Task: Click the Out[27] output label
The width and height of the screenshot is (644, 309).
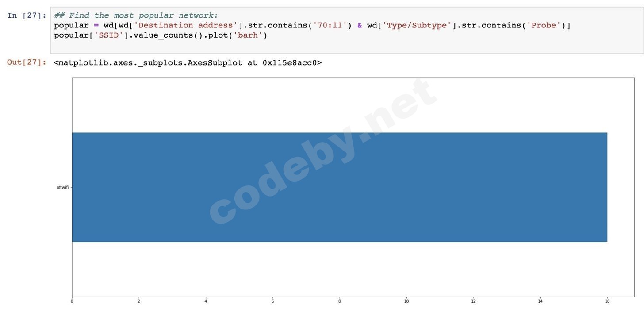Action: tap(26, 62)
